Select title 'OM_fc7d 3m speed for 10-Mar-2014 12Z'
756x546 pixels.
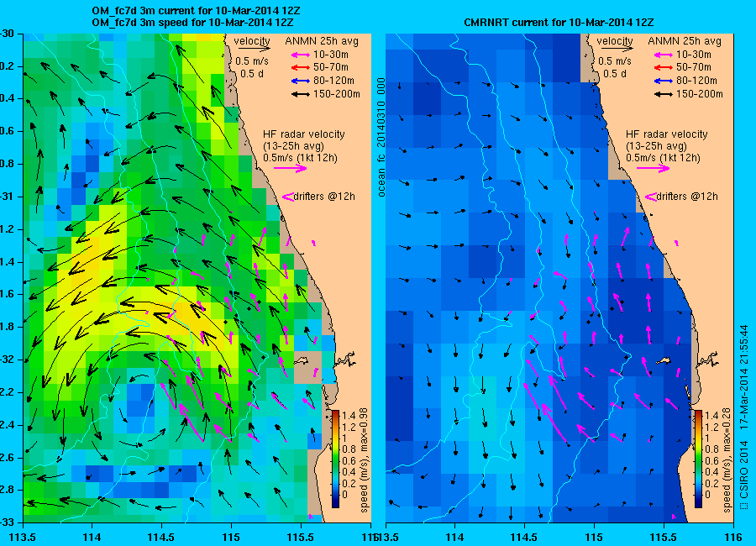(x=192, y=23)
